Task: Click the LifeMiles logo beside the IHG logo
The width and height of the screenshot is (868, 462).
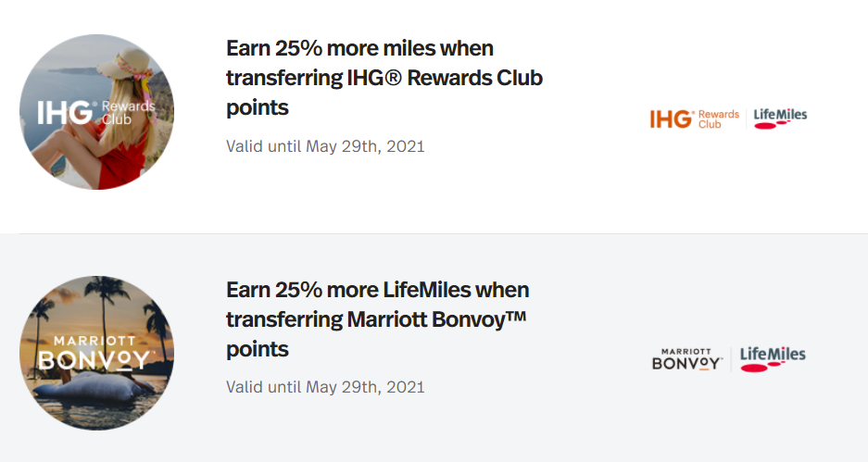Action: pos(780,119)
